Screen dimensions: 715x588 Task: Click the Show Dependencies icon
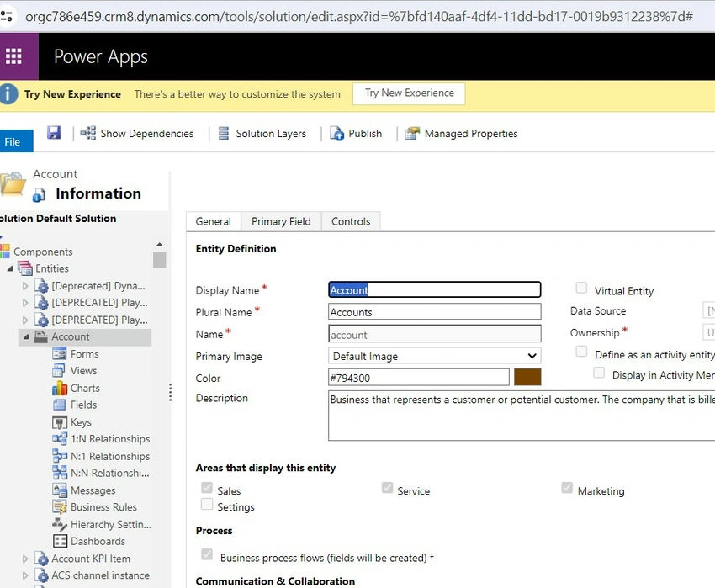click(x=87, y=133)
